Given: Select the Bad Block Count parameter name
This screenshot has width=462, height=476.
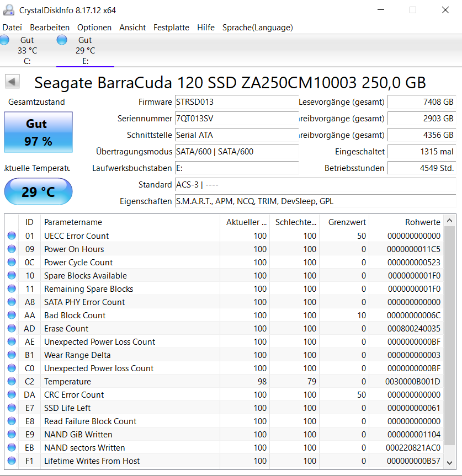Looking at the screenshot, I should click(x=75, y=315).
